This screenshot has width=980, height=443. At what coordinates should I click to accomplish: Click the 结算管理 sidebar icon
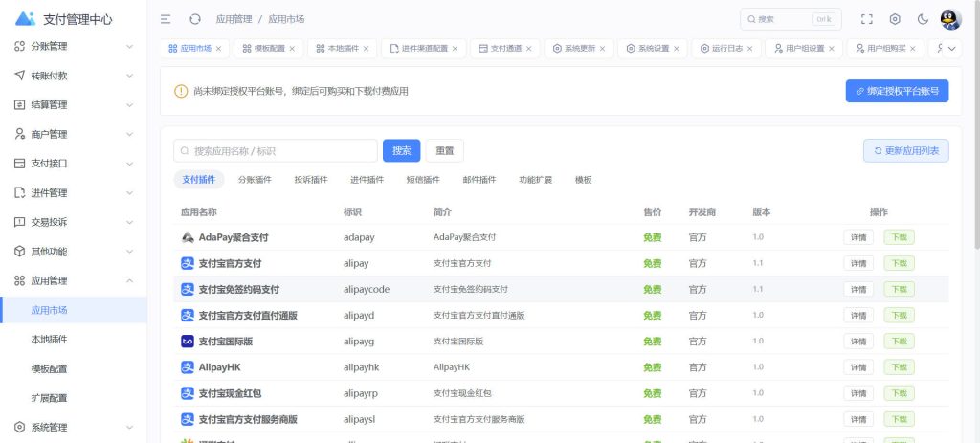coord(19,105)
